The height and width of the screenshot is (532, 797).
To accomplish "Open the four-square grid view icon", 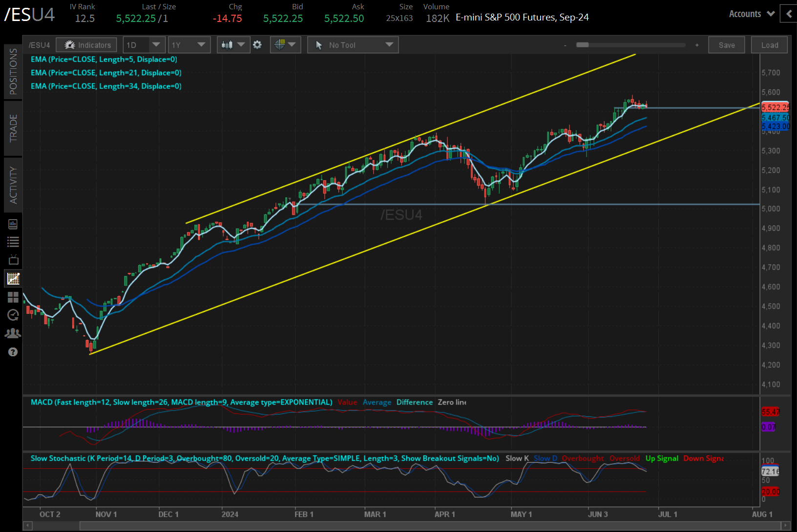I will click(x=13, y=297).
